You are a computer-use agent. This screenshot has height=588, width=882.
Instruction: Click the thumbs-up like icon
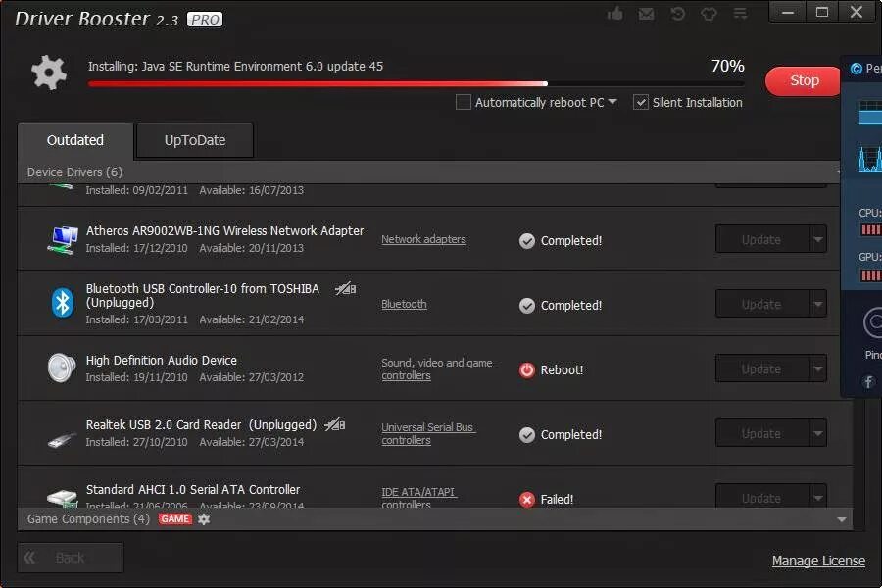(x=614, y=13)
